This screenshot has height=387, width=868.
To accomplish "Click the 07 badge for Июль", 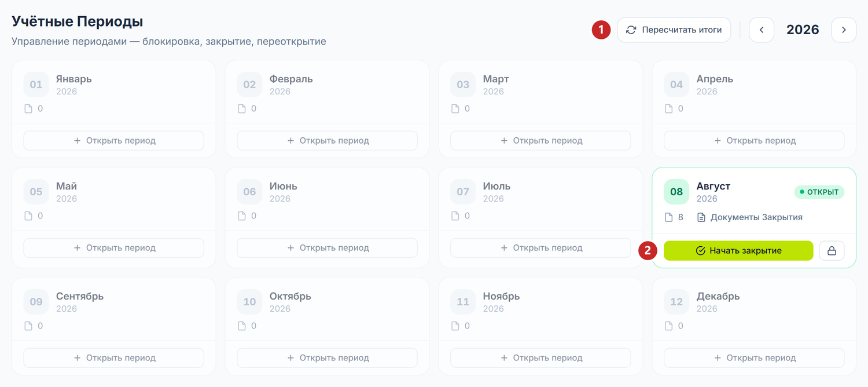I will click(x=463, y=192).
